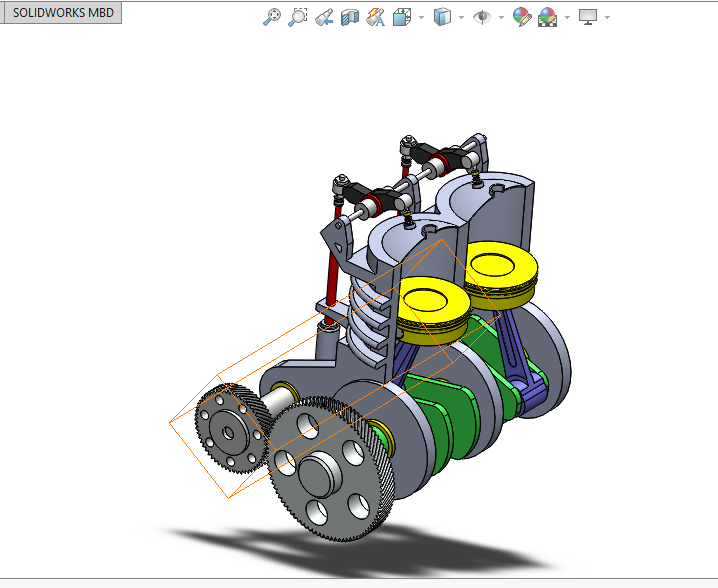Open the View Orientation cube icon

coord(402,17)
